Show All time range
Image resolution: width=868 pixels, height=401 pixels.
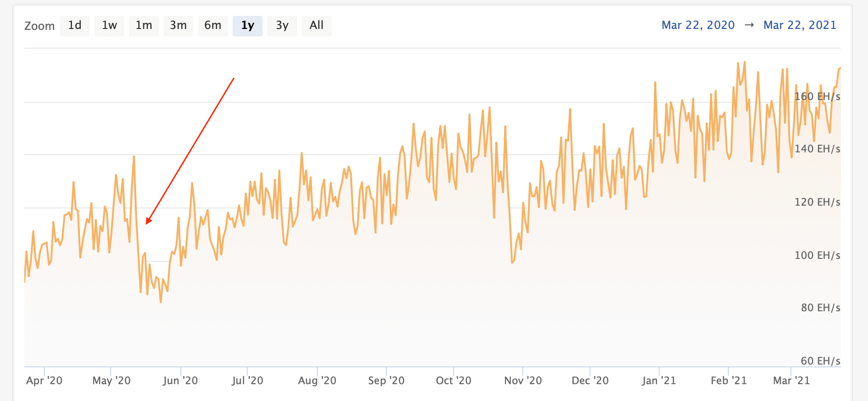pos(317,26)
